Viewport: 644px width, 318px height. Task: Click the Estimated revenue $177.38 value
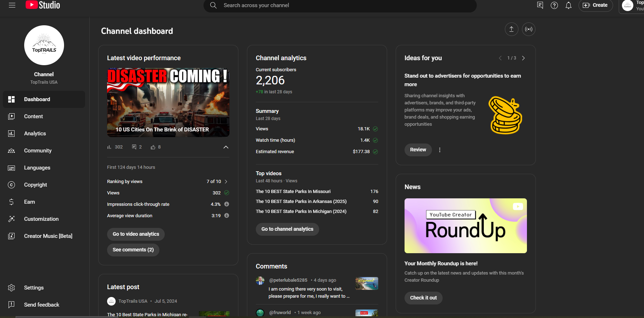(361, 152)
